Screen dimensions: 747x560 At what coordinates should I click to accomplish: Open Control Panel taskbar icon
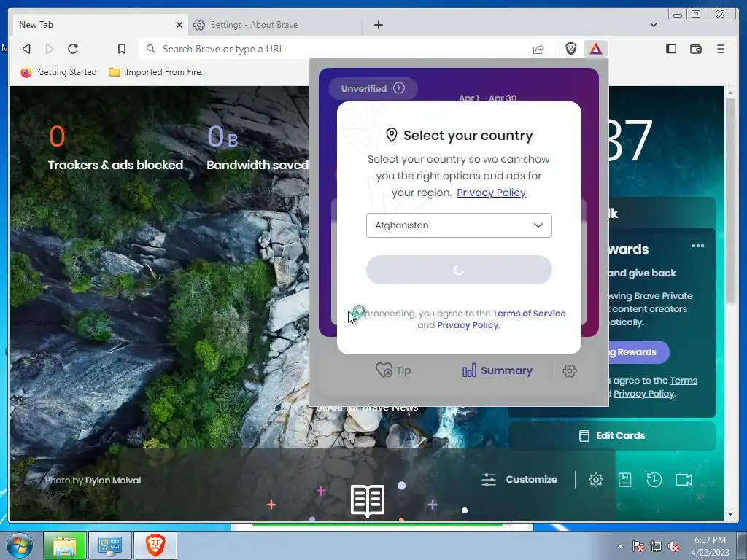[110, 545]
